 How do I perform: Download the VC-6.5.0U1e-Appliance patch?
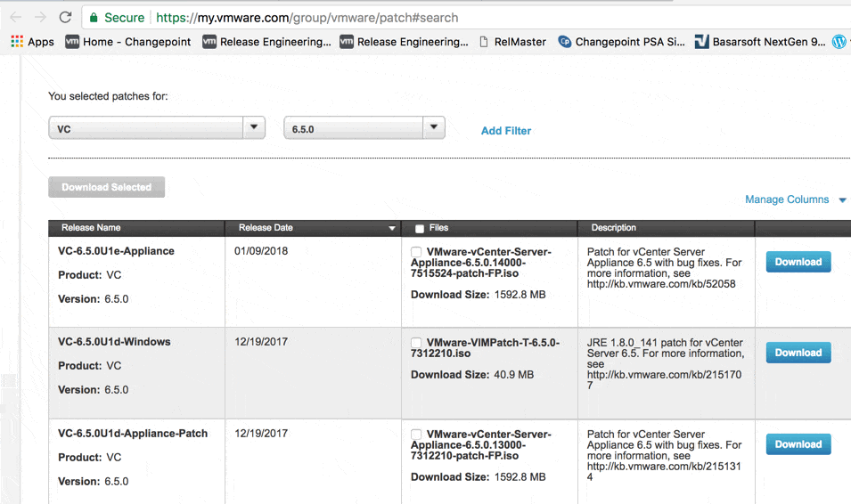(798, 262)
